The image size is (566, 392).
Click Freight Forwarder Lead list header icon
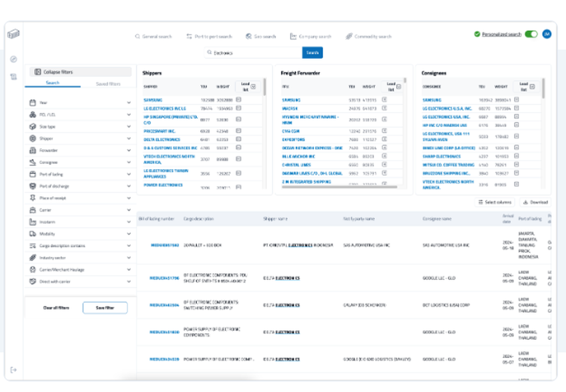[398, 87]
